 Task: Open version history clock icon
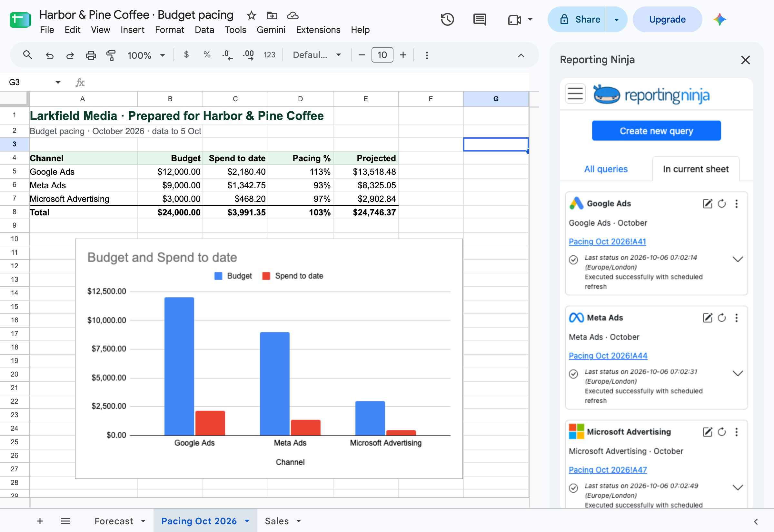tap(447, 19)
